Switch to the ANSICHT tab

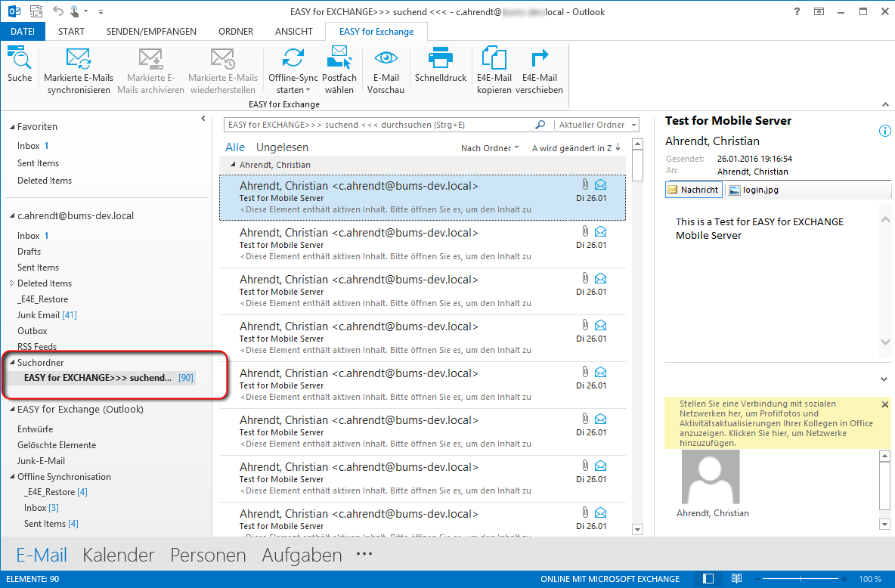click(294, 32)
